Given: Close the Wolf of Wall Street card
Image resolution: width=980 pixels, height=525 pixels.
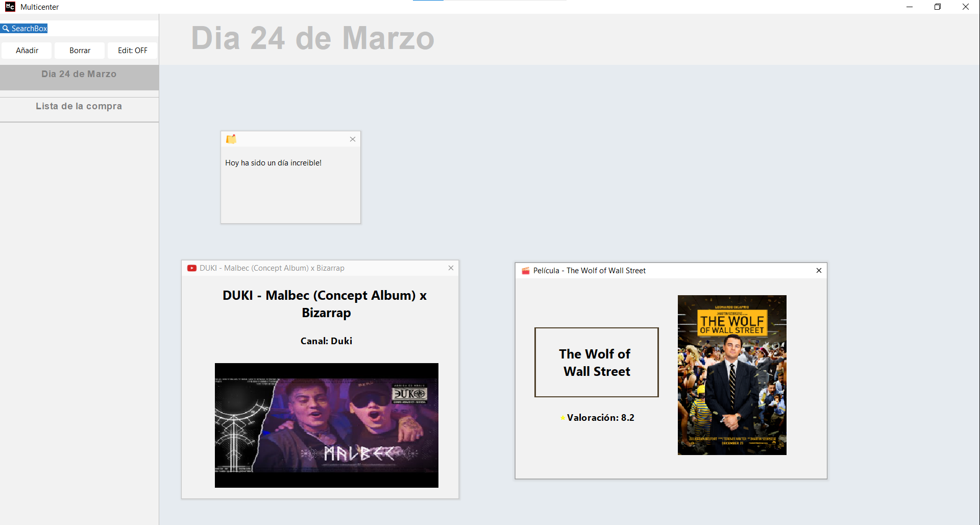Looking at the screenshot, I should point(819,271).
